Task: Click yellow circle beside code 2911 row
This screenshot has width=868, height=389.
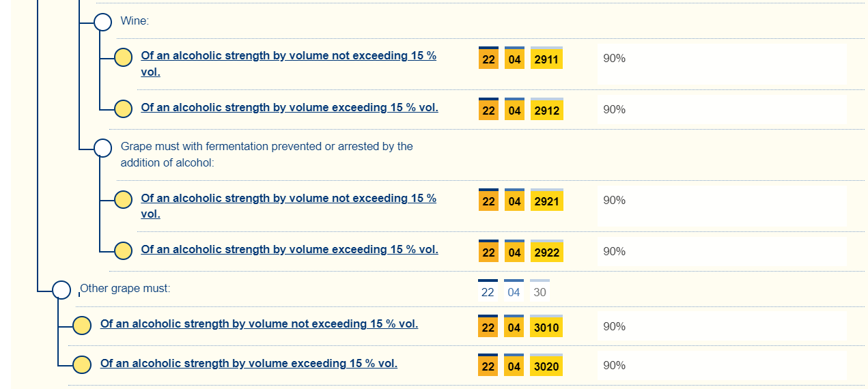Action: [123, 57]
